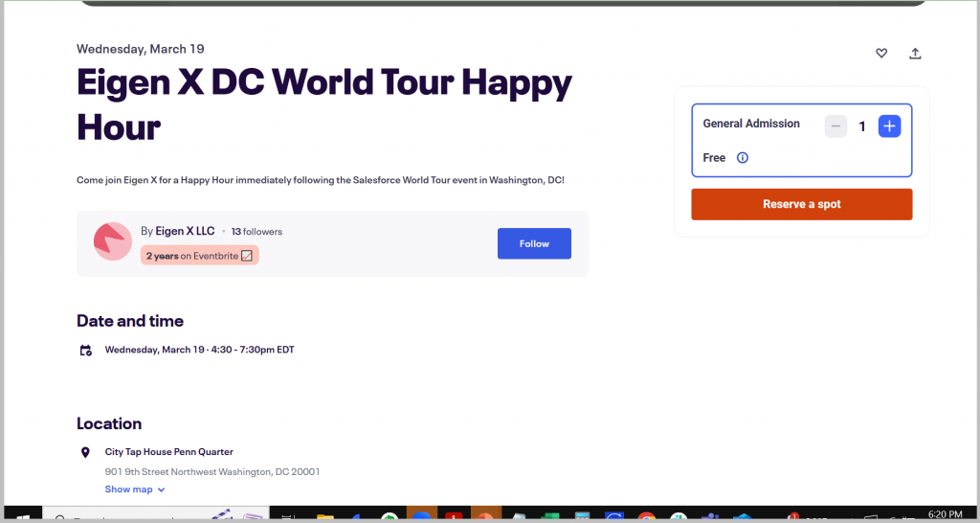Click the chevron beside Show map
Screen dimensions: 980x523
(161, 489)
